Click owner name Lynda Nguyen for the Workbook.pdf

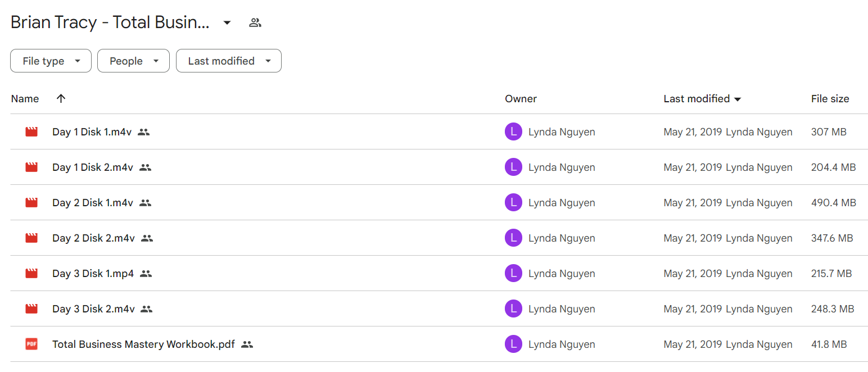click(562, 344)
